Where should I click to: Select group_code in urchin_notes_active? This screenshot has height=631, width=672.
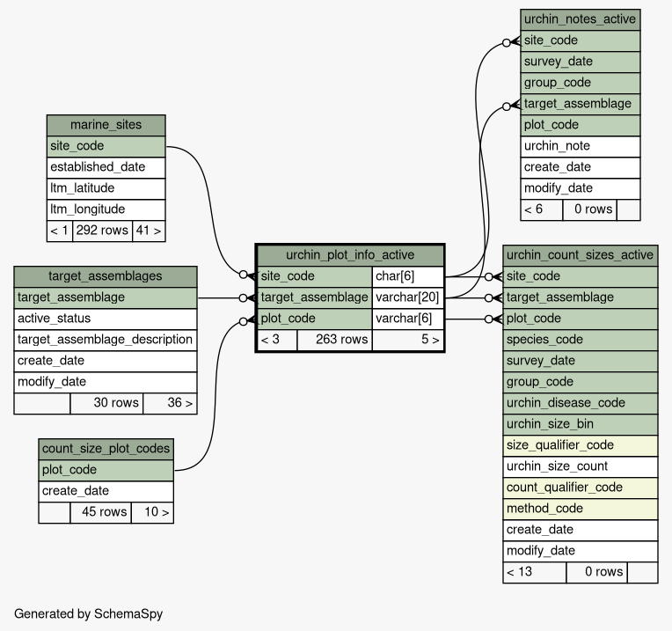[x=581, y=83]
